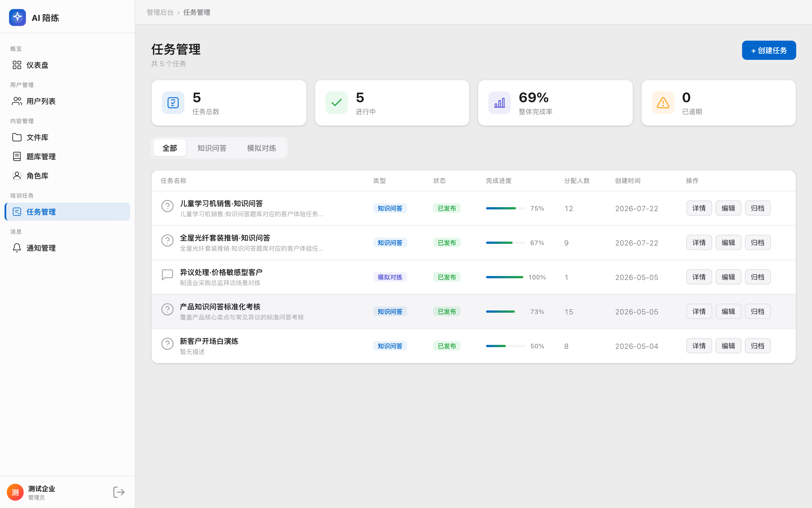Image resolution: width=812 pixels, height=508 pixels.
Task: Click the + 创建任务 button
Action: click(x=769, y=51)
